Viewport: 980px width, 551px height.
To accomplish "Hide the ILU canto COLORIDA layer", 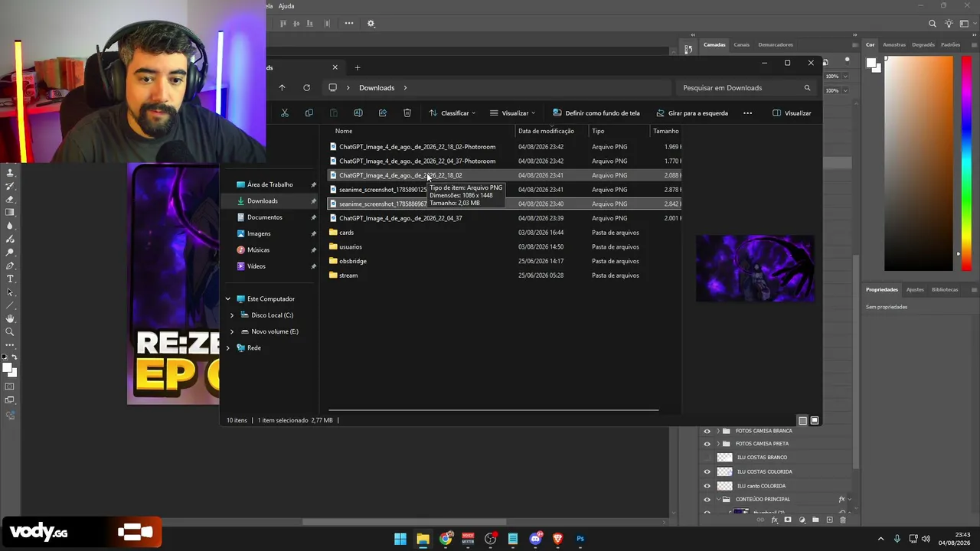I will [x=707, y=486].
